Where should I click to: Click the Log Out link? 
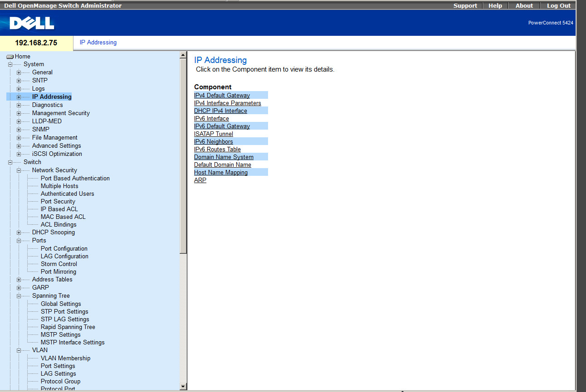(558, 5)
